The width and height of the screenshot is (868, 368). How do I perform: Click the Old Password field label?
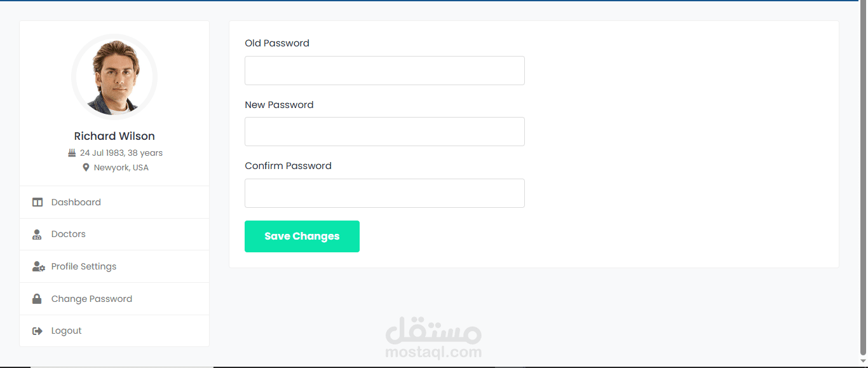tap(277, 43)
